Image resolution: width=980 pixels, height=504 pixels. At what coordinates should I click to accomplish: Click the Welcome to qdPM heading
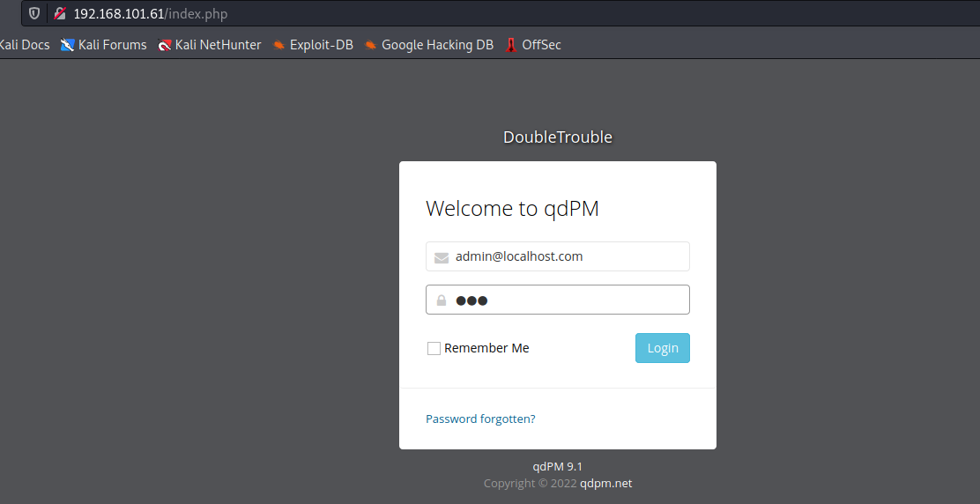click(513, 208)
